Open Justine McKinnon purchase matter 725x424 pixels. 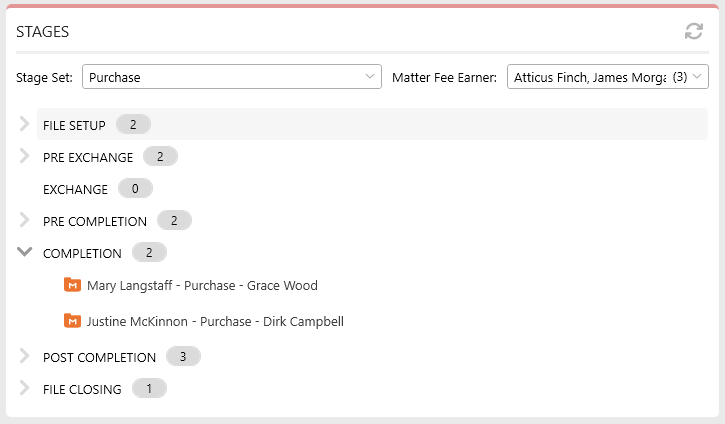point(215,321)
